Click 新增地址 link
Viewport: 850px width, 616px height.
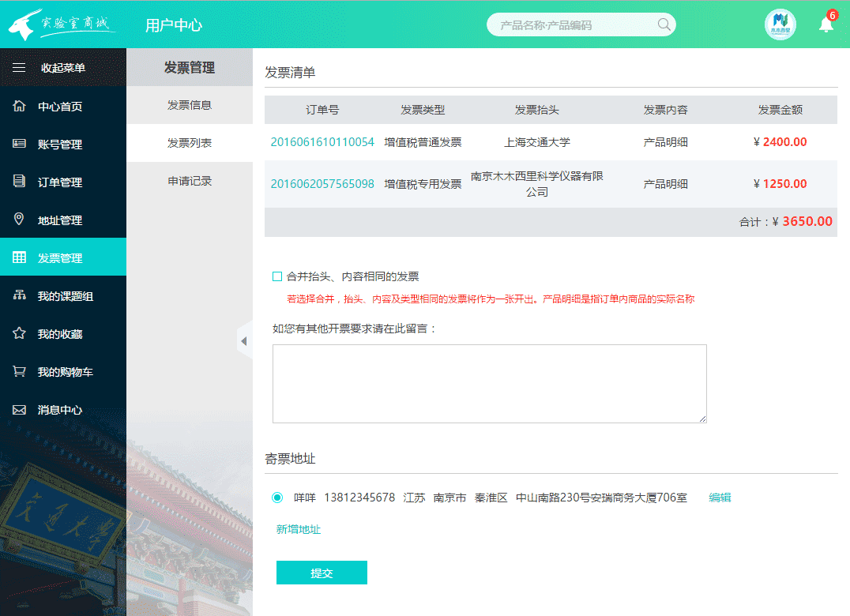click(298, 529)
